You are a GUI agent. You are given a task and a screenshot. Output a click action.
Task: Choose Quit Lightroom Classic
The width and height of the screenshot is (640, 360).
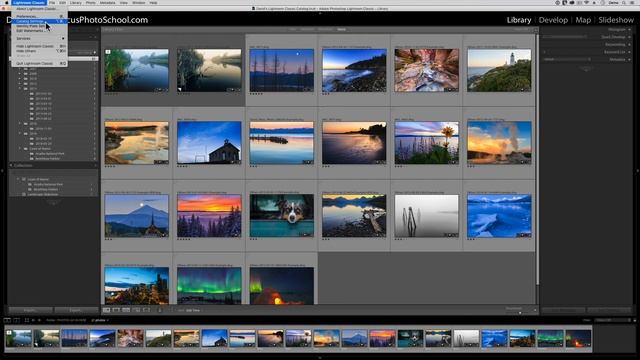[39, 64]
